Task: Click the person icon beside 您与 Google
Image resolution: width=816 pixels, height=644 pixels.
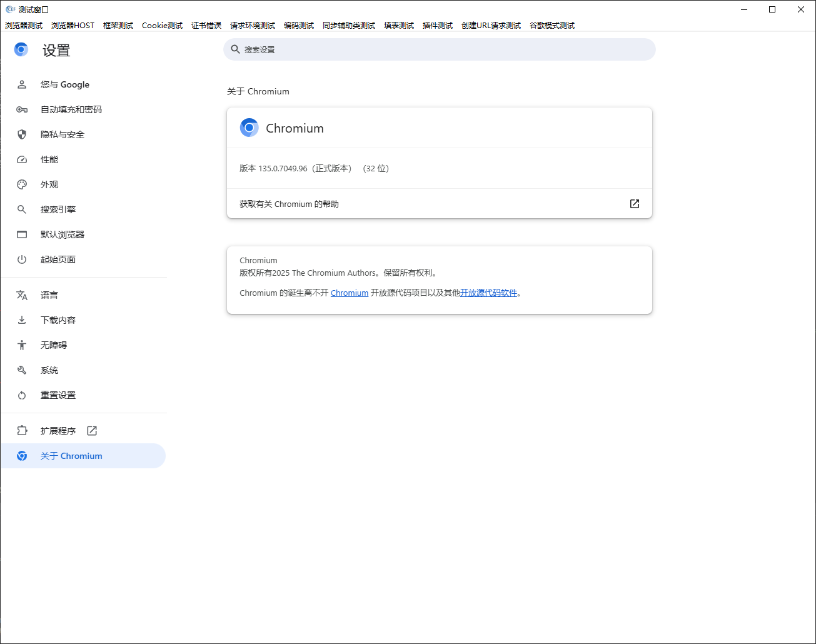Action: click(22, 84)
